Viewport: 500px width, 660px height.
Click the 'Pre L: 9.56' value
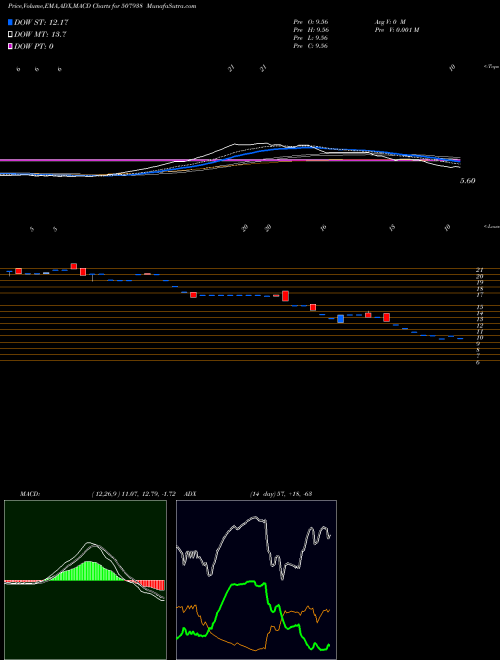pos(311,38)
